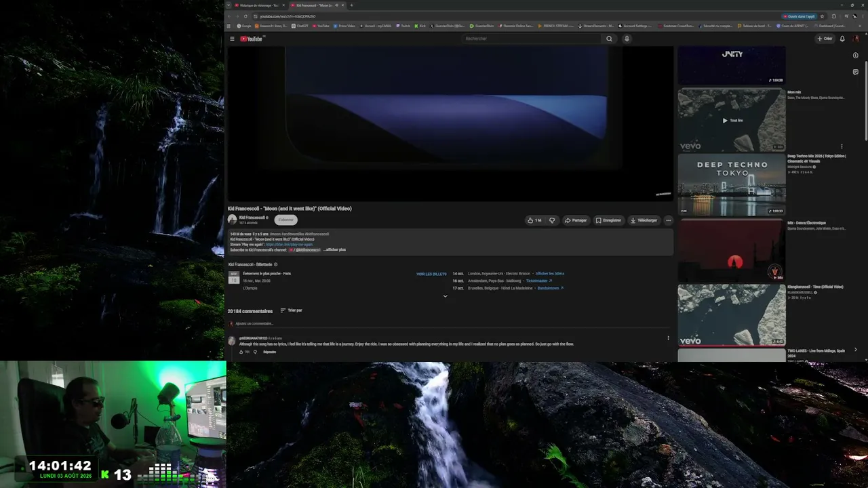Expand the ticket list chevron
Screen dimensions: 868x488
[445, 296]
